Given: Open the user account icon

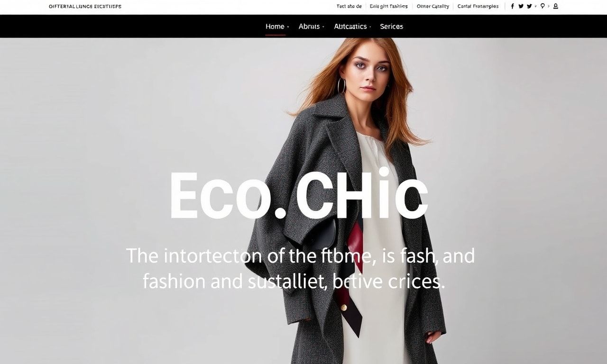Looking at the screenshot, I should point(556,6).
